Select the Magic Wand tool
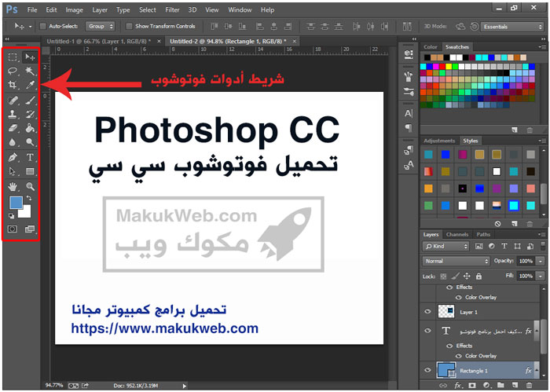Image resolution: width=550 pixels, height=392 pixels. click(x=30, y=71)
